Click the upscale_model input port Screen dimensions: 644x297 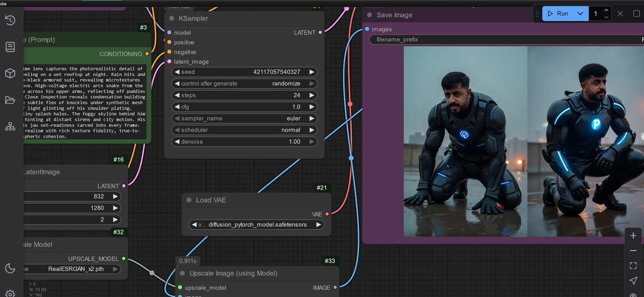click(180, 288)
